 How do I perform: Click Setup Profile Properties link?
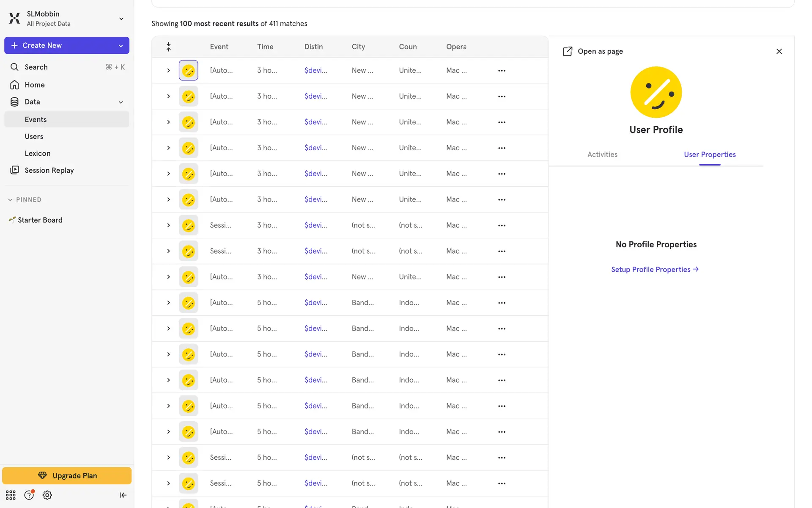pos(655,269)
